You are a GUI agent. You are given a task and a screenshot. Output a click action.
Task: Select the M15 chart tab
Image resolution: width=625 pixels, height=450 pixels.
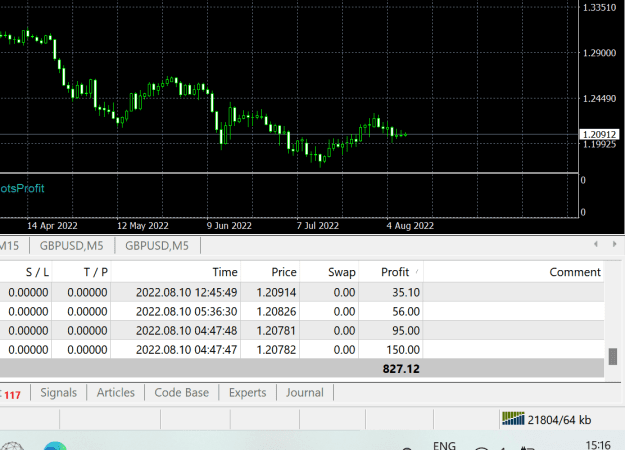(10, 246)
